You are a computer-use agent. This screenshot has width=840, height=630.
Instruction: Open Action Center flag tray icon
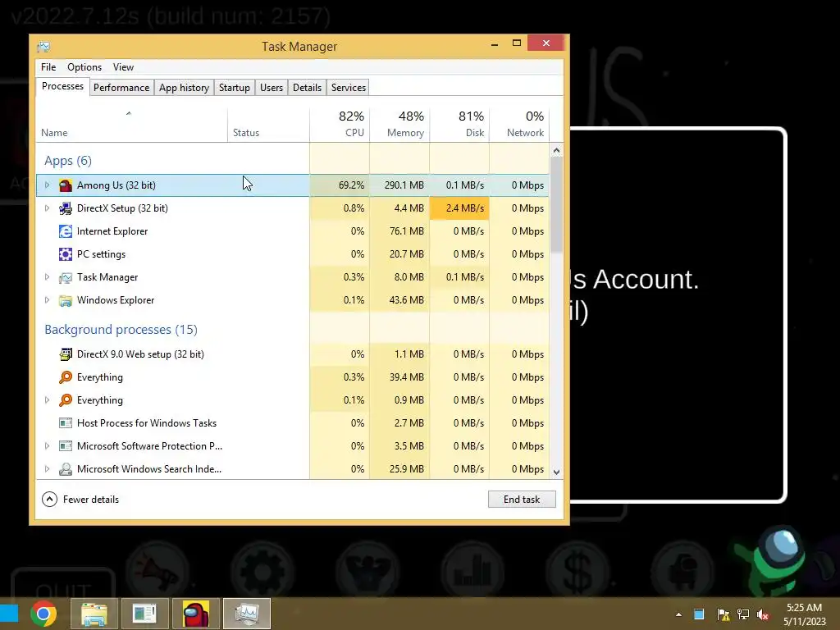(x=724, y=614)
